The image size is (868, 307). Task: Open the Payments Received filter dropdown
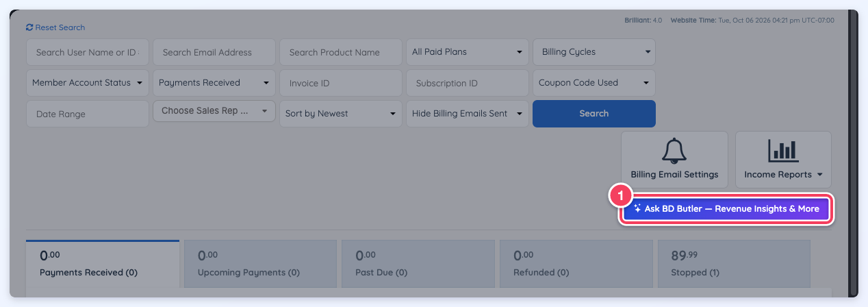click(x=214, y=83)
